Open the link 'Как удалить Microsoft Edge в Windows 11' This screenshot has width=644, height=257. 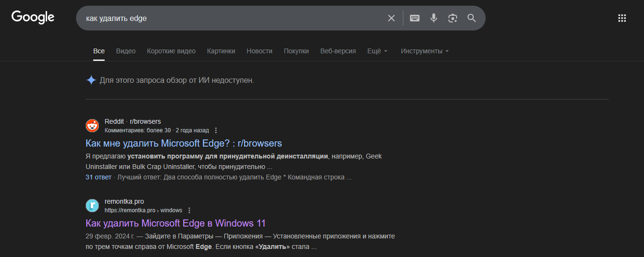click(x=176, y=223)
